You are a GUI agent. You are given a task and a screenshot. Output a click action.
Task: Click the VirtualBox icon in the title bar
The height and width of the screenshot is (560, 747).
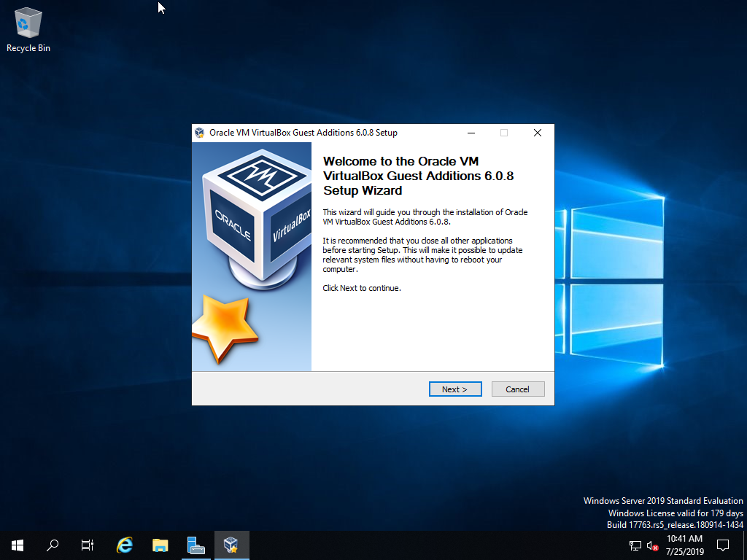coord(200,133)
